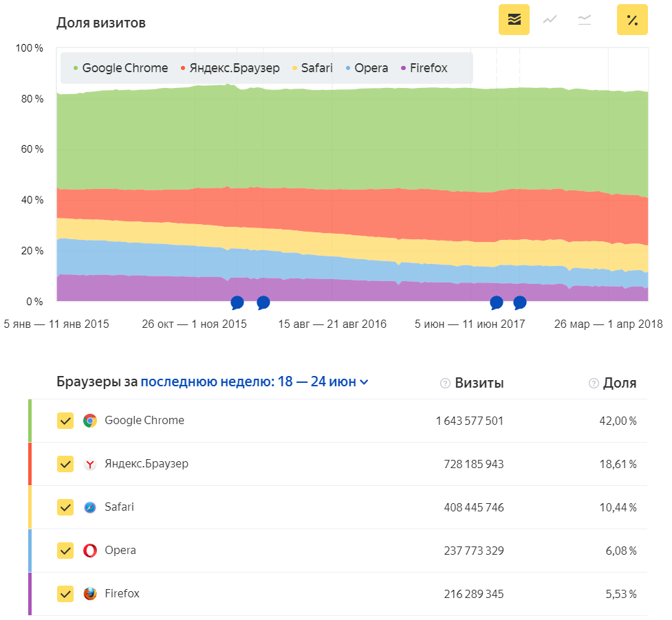Image resolution: width=672 pixels, height=620 pixels.
Task: Click the Yandex Browser logo icon
Action: [x=90, y=464]
